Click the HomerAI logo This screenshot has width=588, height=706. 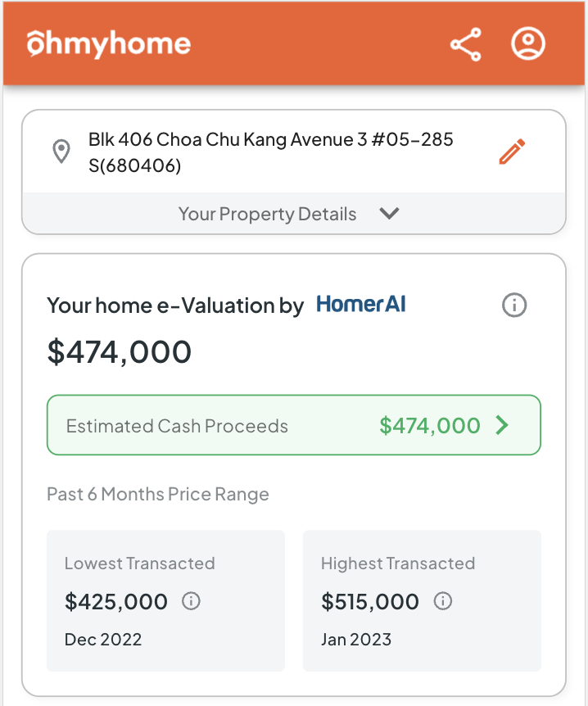click(361, 305)
